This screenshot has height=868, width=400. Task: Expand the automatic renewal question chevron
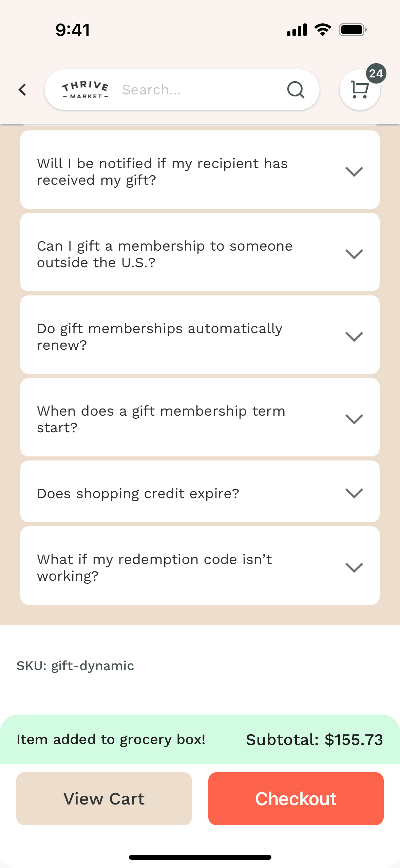[x=354, y=337]
